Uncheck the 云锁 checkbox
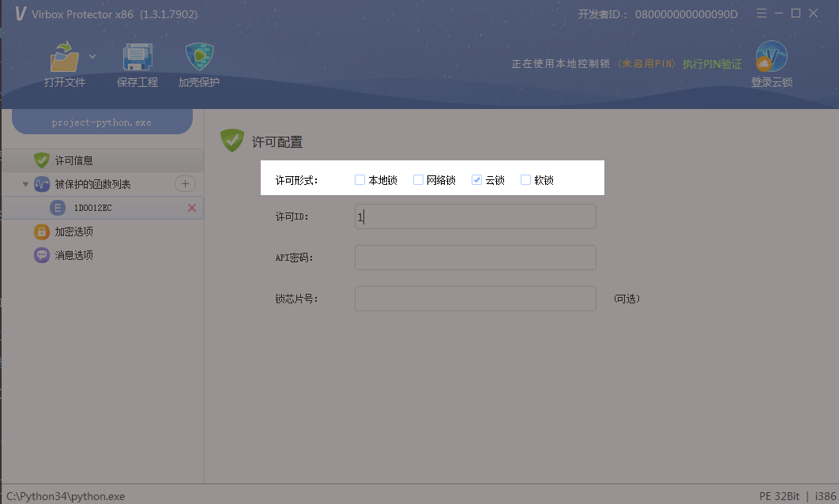Viewport: 839px width, 504px height. pos(476,180)
